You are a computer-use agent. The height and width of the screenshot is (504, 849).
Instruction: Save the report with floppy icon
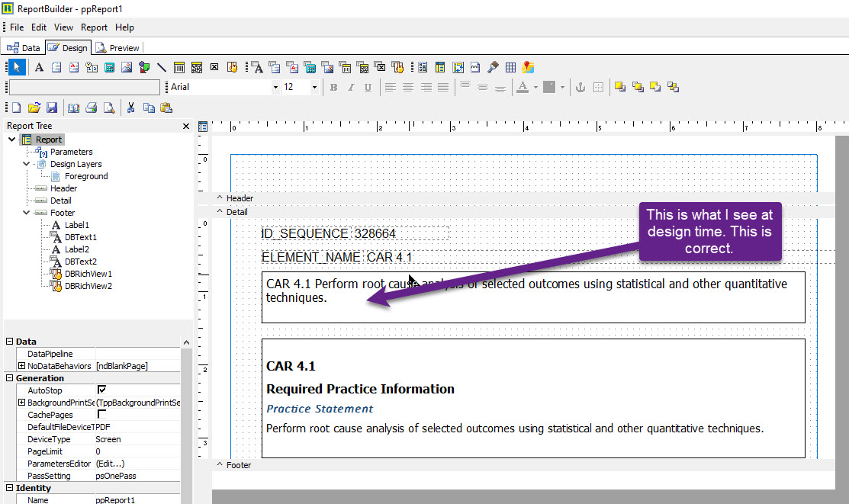[51, 108]
